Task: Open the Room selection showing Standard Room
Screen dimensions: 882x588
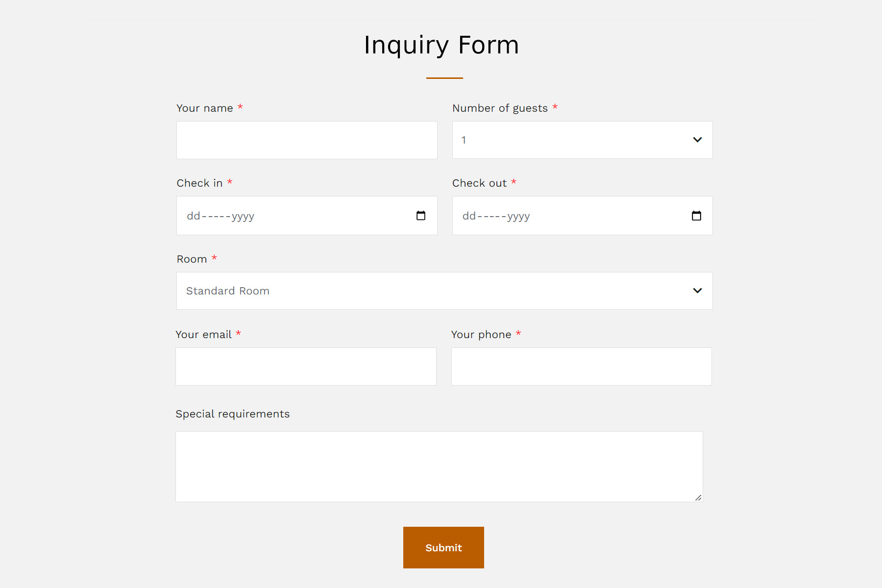Action: pos(444,291)
